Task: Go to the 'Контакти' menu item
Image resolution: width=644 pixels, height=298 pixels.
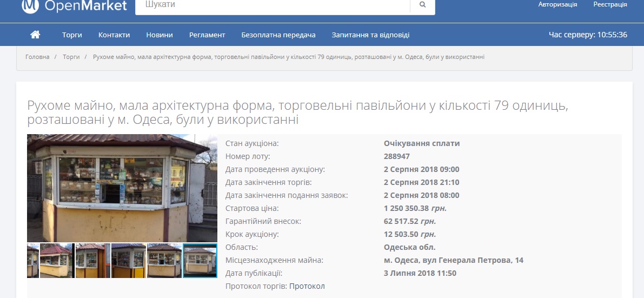Action: click(x=114, y=35)
